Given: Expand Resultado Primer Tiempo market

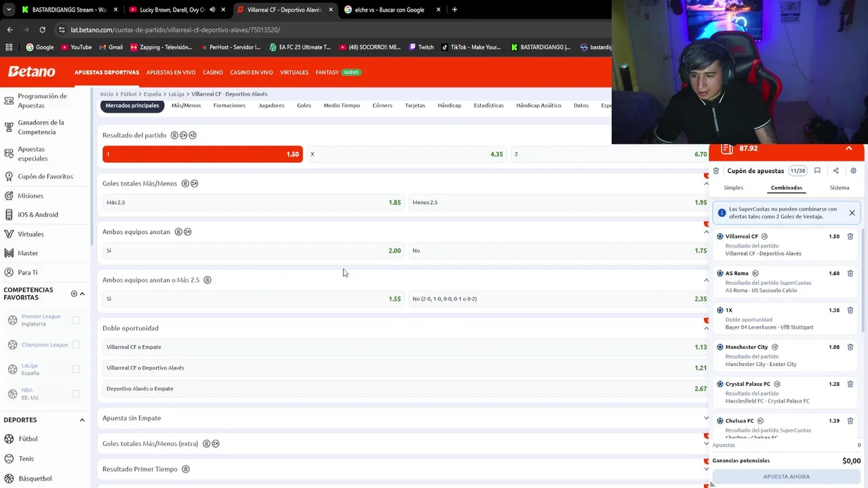Looking at the screenshot, I should click(x=706, y=469).
